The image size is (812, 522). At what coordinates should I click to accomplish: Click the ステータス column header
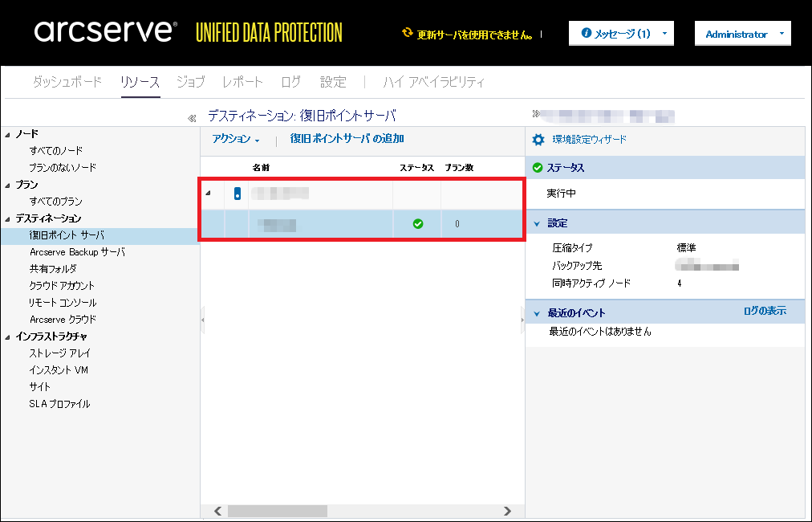pyautogui.click(x=417, y=167)
